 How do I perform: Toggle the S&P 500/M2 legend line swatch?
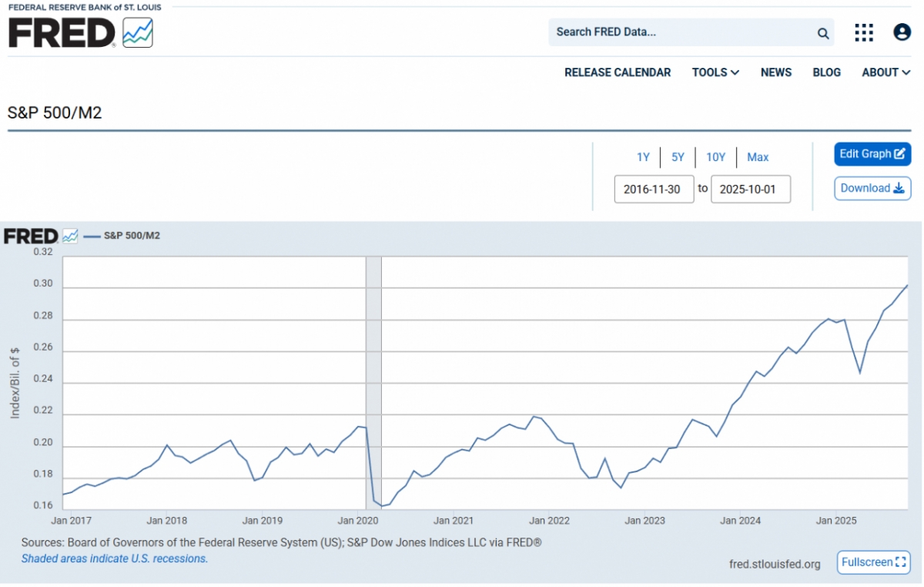[x=92, y=236]
